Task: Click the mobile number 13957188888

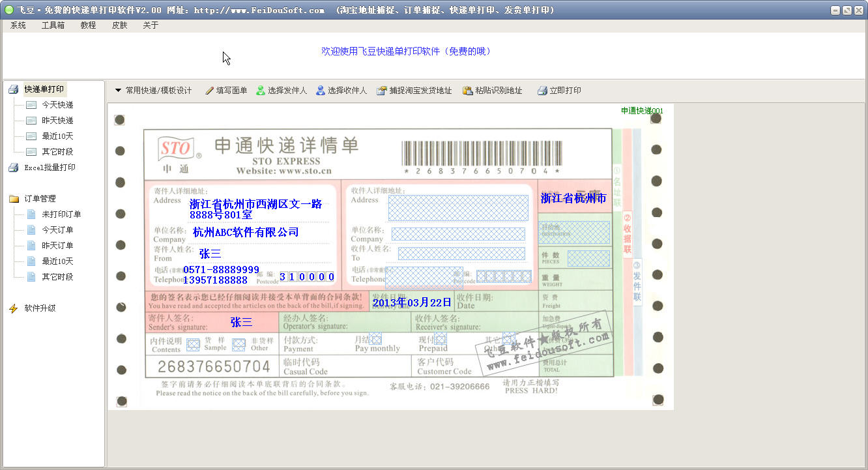Action: tap(215, 280)
